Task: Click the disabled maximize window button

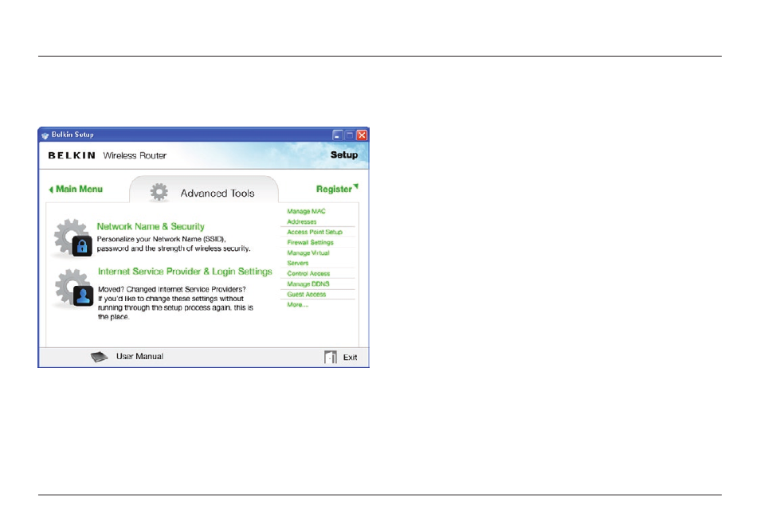Action: click(350, 135)
